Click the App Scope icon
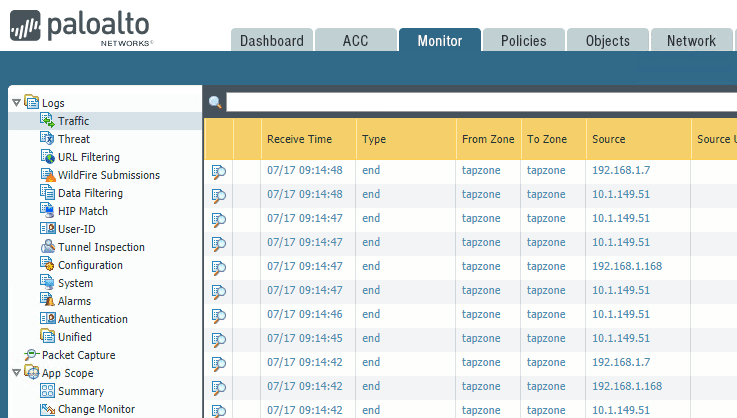 coord(31,372)
